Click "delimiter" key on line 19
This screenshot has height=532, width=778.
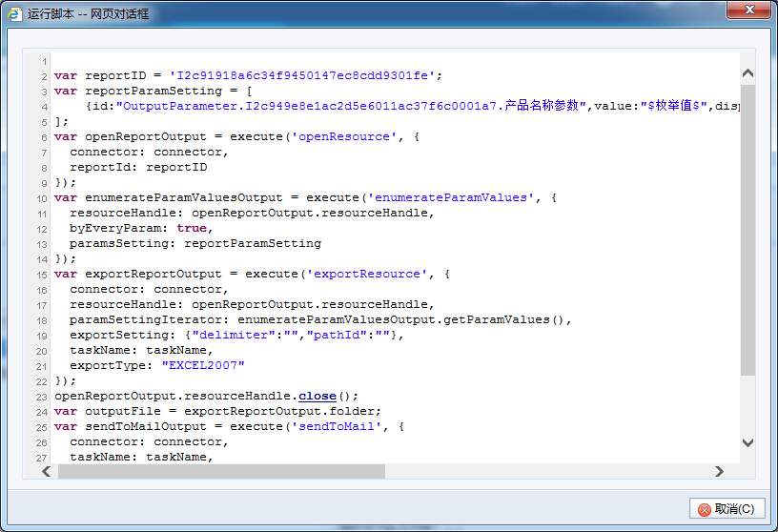point(234,335)
